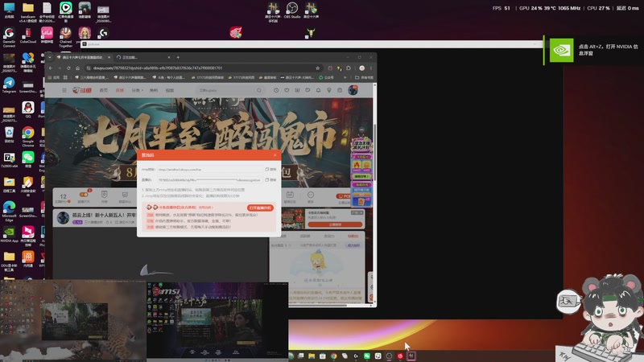Open the NVIDIA App desktop shortcut
The height and width of the screenshot is (362, 644).
[x=9, y=234]
